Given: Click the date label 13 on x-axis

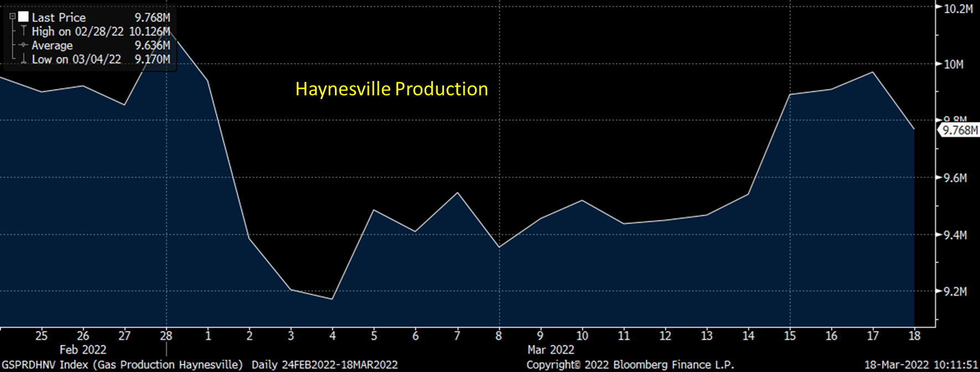Looking at the screenshot, I should 707,335.
